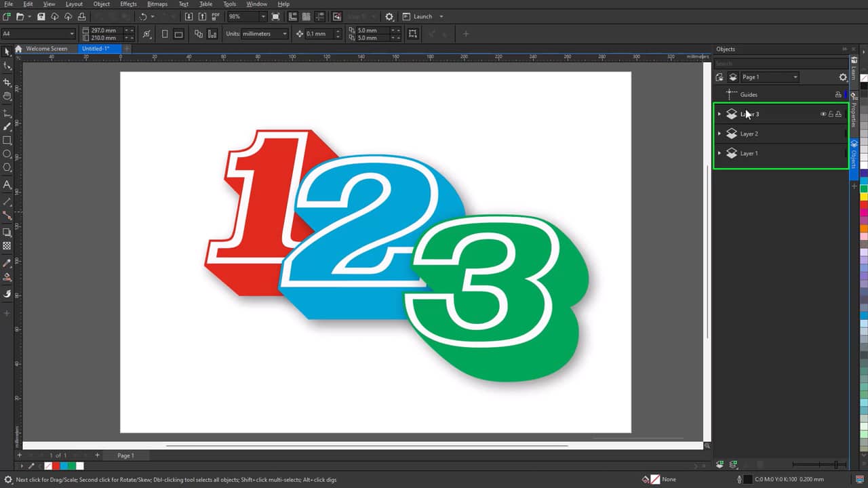Create a new document from the toolbar
Image resolution: width=868 pixels, height=488 pixels.
click(6, 16)
